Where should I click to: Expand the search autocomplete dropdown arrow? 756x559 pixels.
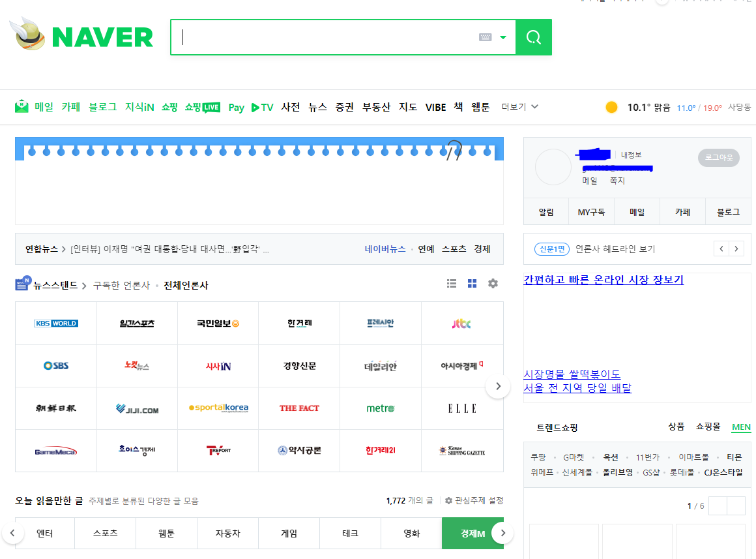click(503, 37)
